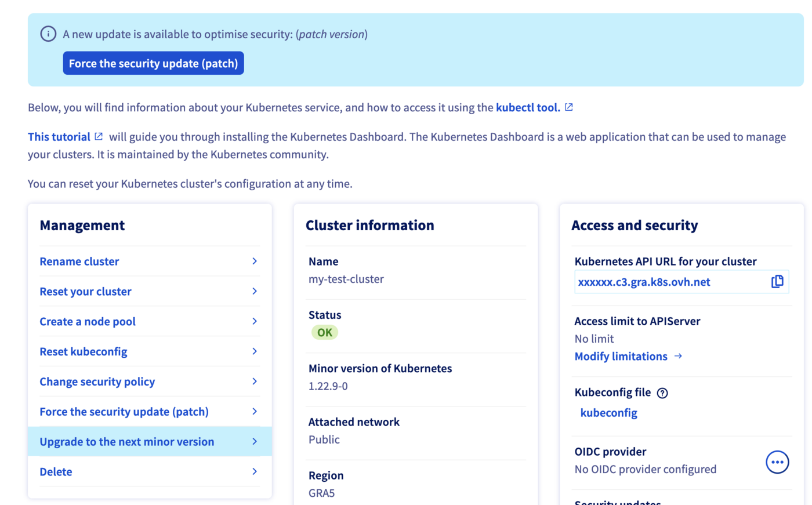Click the chevron beside Rename cluster
This screenshot has height=505, width=812.
[x=255, y=261]
